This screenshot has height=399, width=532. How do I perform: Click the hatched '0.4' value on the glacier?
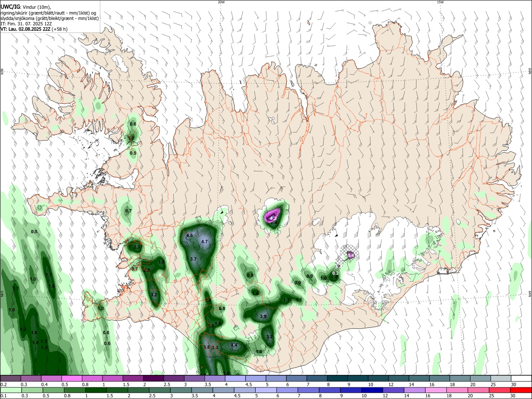click(x=350, y=255)
